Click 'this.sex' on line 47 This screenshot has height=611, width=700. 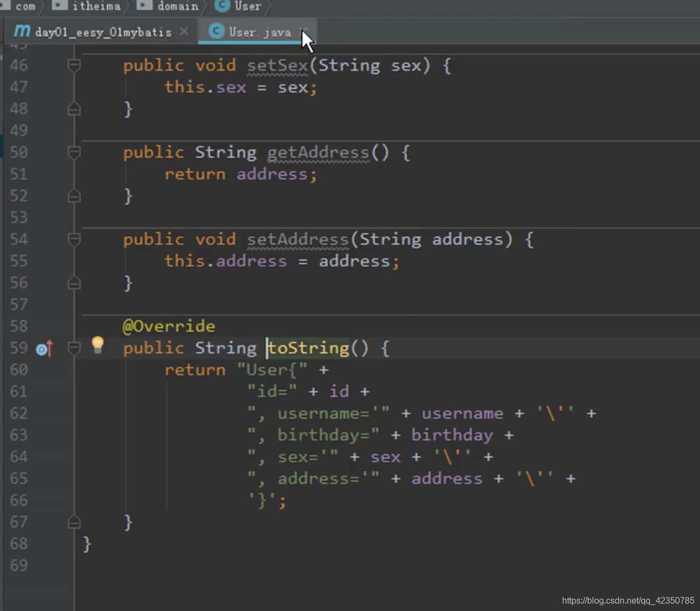point(206,87)
